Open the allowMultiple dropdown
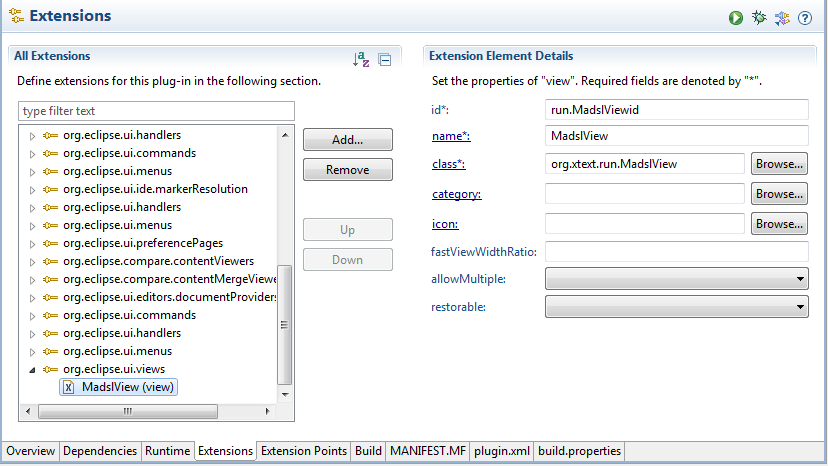 pos(677,279)
